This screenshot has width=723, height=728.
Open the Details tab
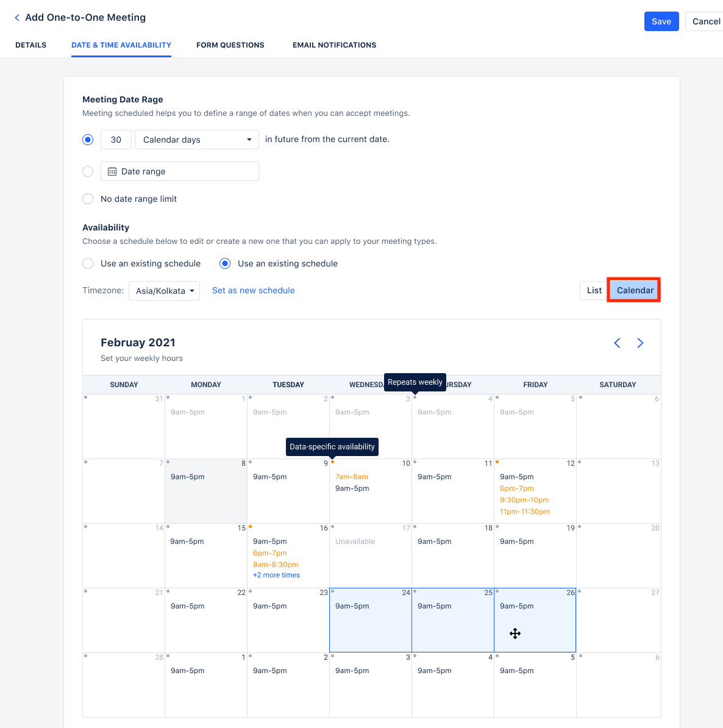[30, 45]
